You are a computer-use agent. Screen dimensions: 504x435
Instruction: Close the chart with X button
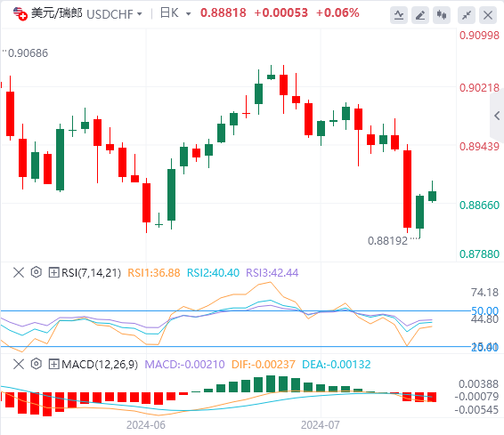coord(488,15)
